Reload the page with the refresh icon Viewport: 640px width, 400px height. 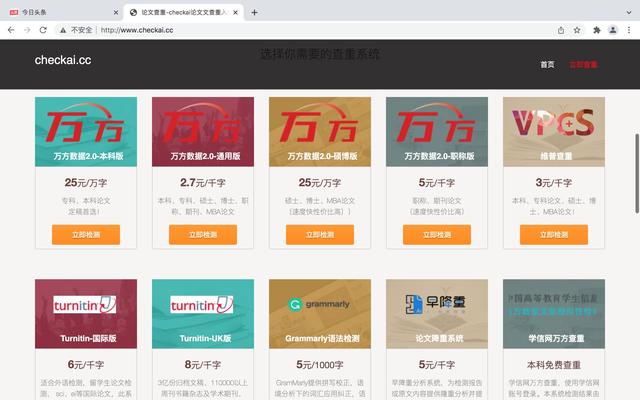tap(43, 30)
